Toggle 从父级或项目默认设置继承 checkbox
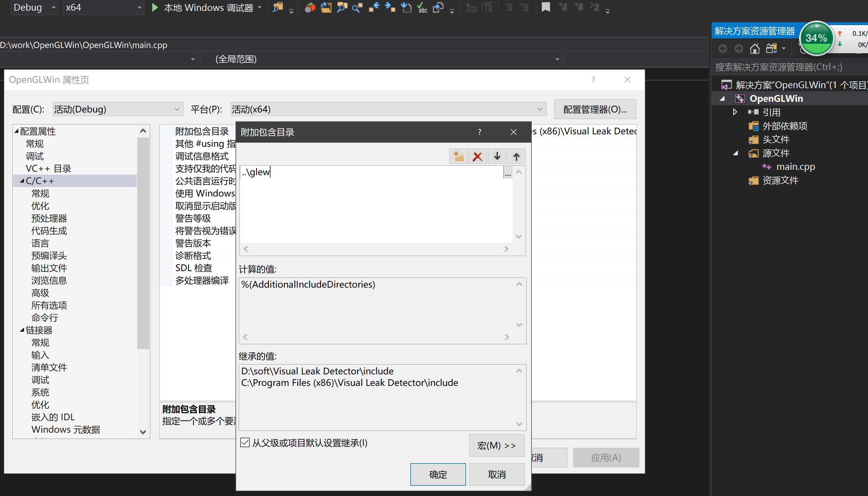Image resolution: width=868 pixels, height=496 pixels. pos(245,442)
